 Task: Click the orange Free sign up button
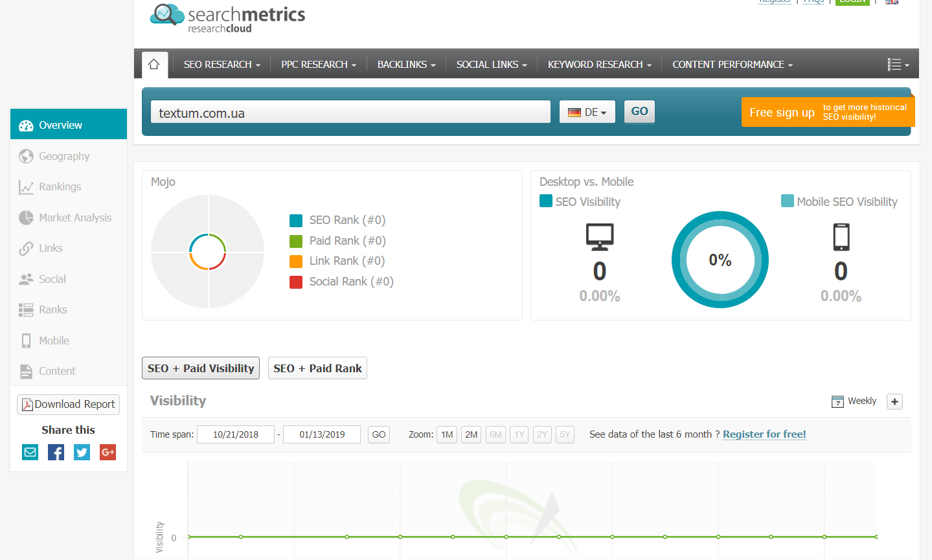pos(828,112)
